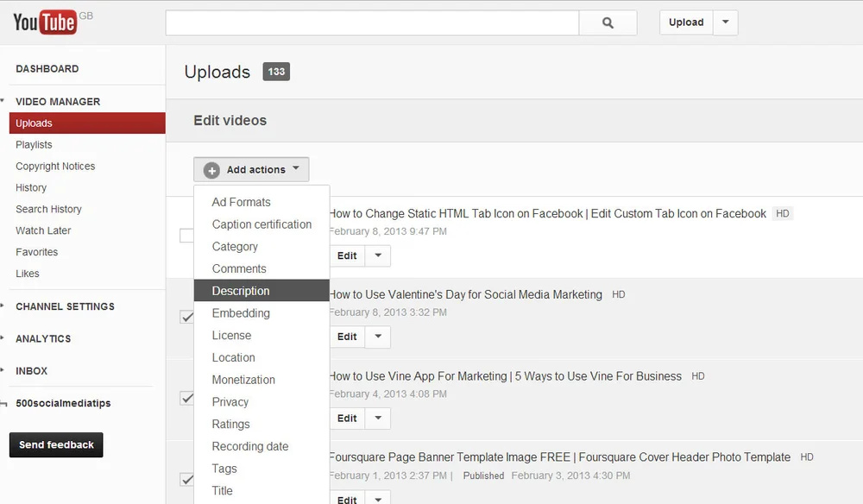
Task: Open the 500socialmediatips channel link
Action: click(63, 403)
